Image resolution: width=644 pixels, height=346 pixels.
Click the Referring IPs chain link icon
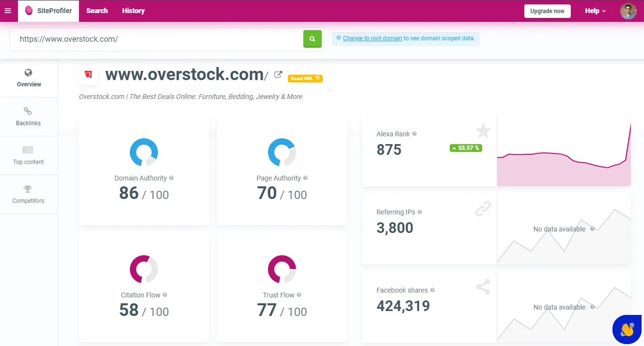coord(483,209)
